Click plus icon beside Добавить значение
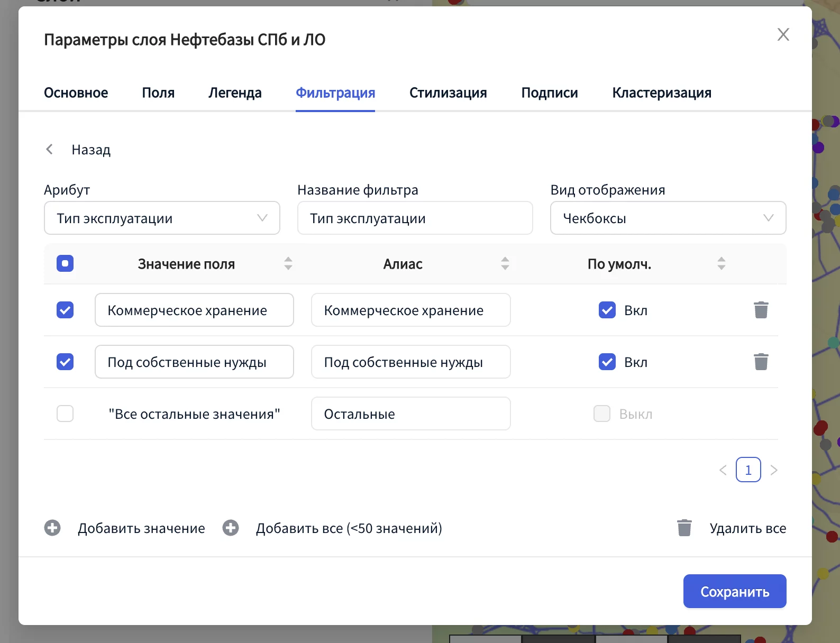The height and width of the screenshot is (643, 840). pyautogui.click(x=52, y=528)
